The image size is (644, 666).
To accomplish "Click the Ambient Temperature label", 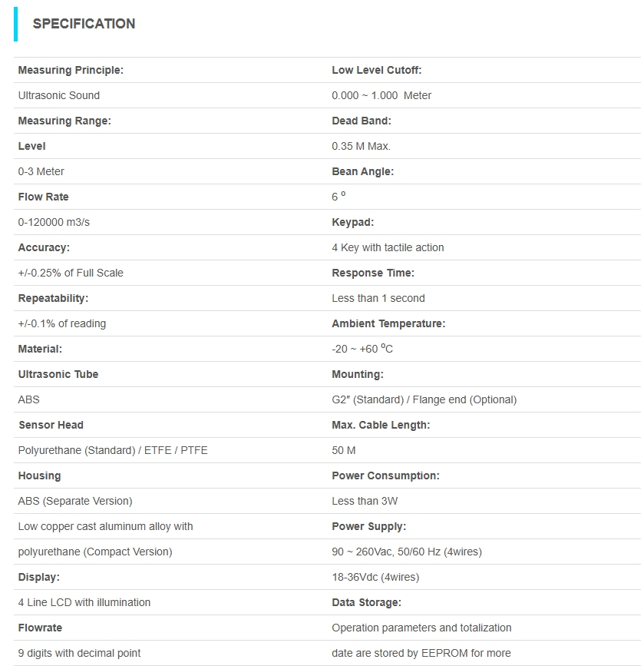I will tap(388, 323).
